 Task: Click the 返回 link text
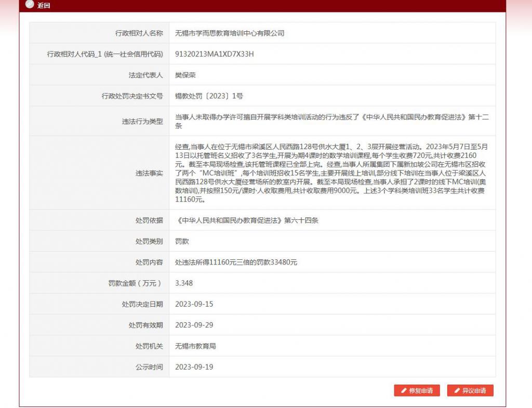[x=44, y=5]
